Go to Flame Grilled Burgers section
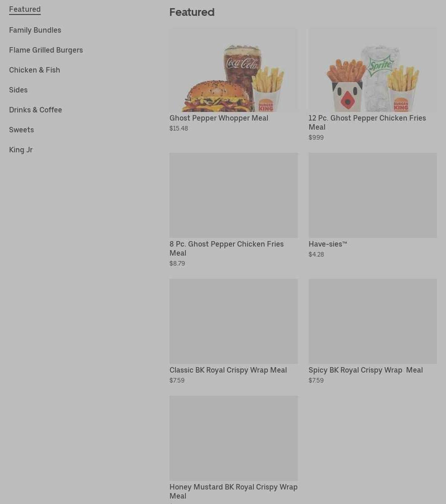This screenshot has height=504, width=446. point(46,50)
